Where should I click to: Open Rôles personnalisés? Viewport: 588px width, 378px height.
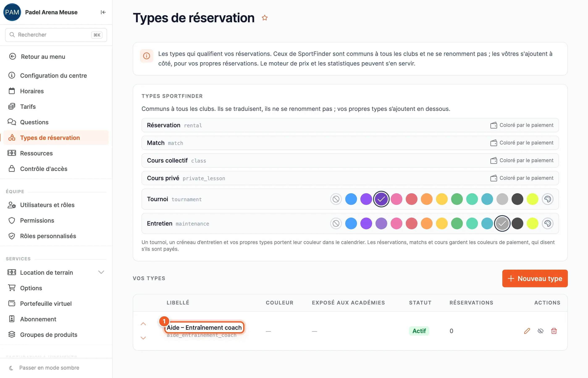56,236
